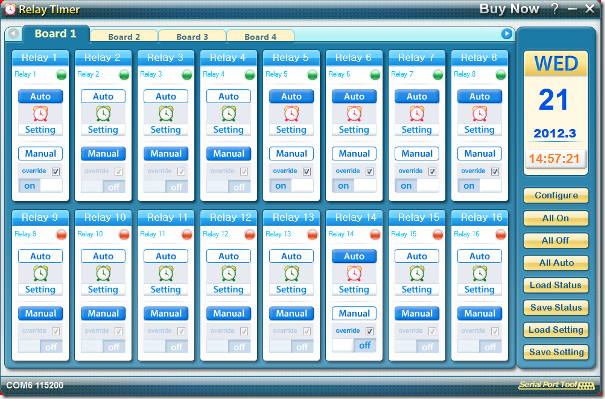Open Relay 15 alarm clock setting icon
Image resolution: width=605 pixels, height=399 pixels.
click(x=417, y=274)
